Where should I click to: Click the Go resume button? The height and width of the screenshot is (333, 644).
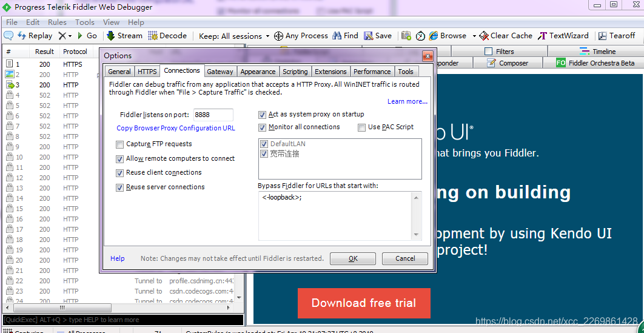[87, 36]
